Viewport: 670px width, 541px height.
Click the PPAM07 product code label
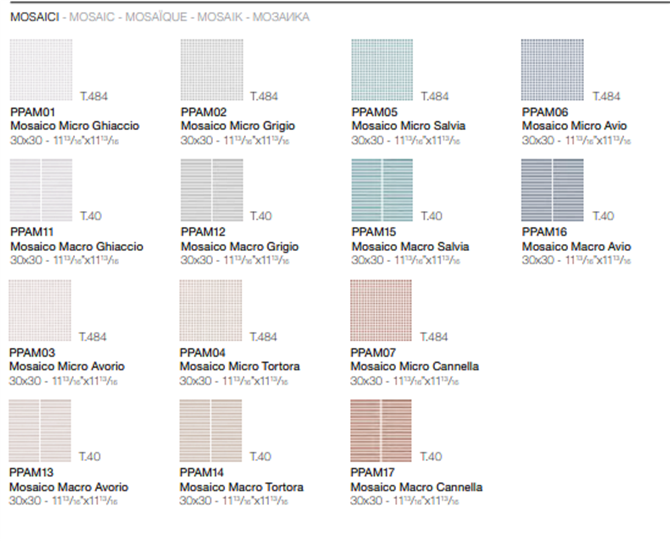tap(373, 352)
